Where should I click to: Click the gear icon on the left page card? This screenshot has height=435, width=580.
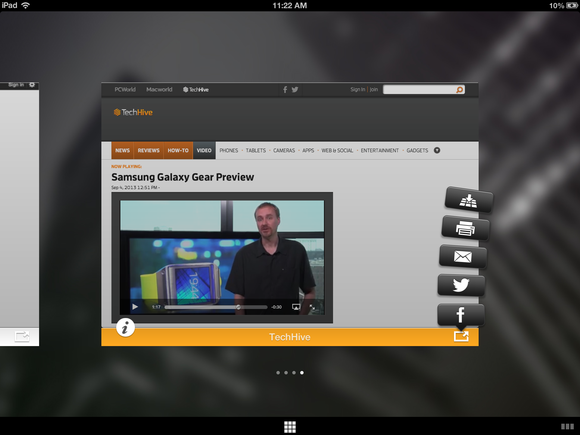pos(32,85)
